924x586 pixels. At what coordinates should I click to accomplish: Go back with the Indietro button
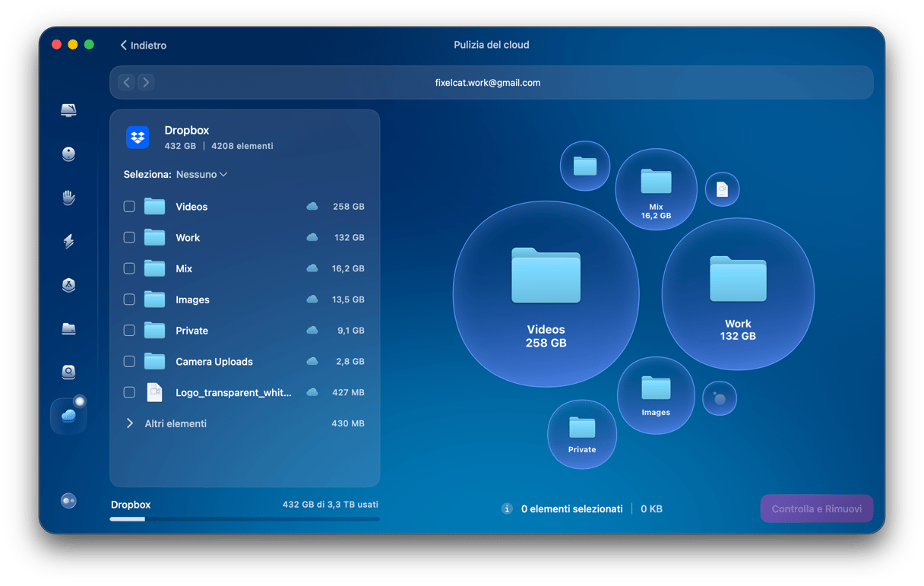[143, 46]
